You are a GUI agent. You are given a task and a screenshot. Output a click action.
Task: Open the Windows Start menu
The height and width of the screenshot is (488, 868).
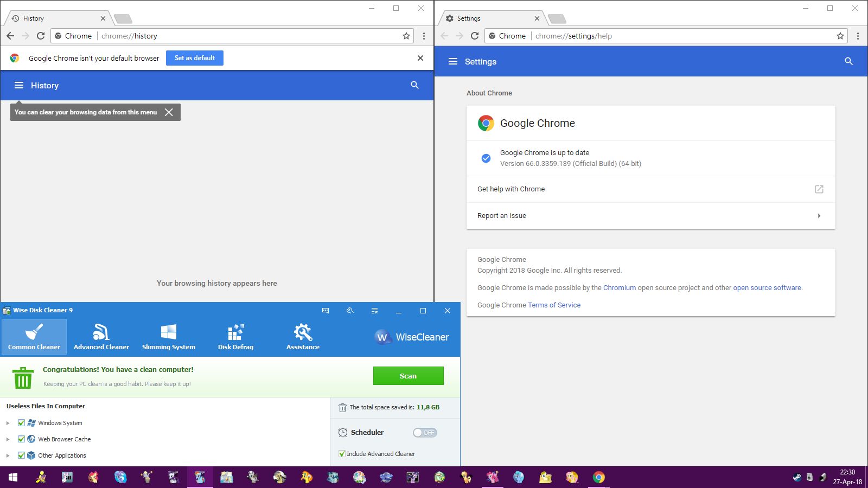pyautogui.click(x=13, y=477)
